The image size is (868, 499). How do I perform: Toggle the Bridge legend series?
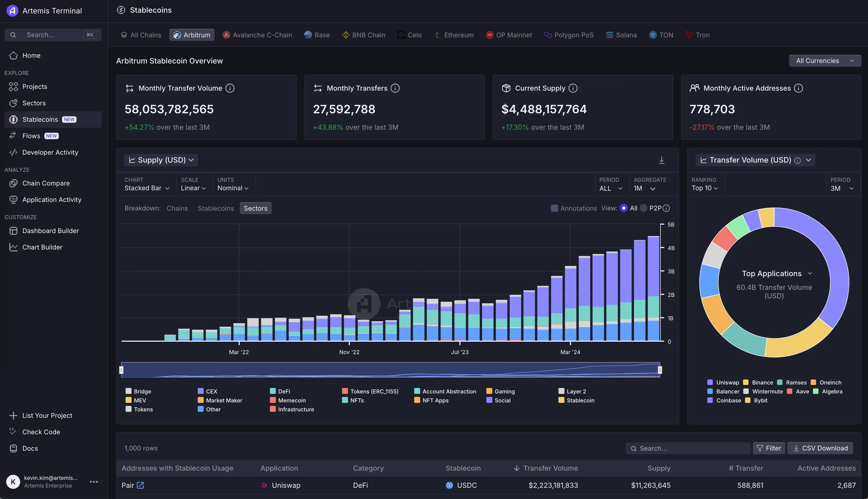pos(138,391)
